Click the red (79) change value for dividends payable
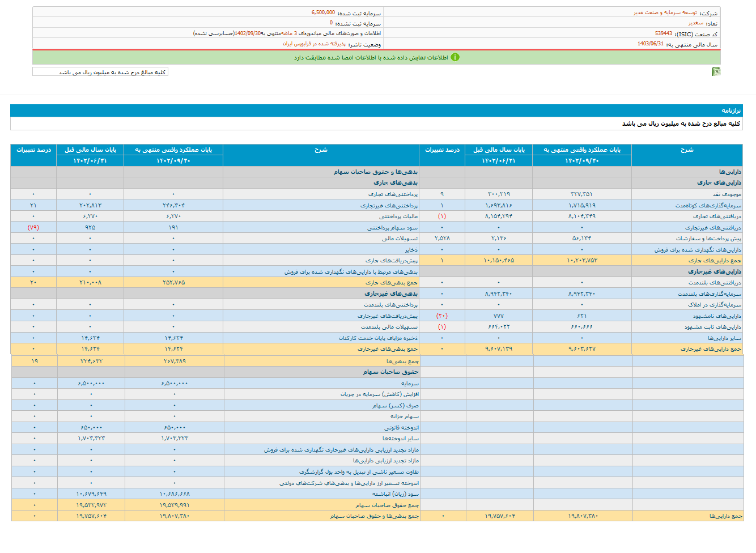Viewport: 756px width, 553px height. coord(33,227)
